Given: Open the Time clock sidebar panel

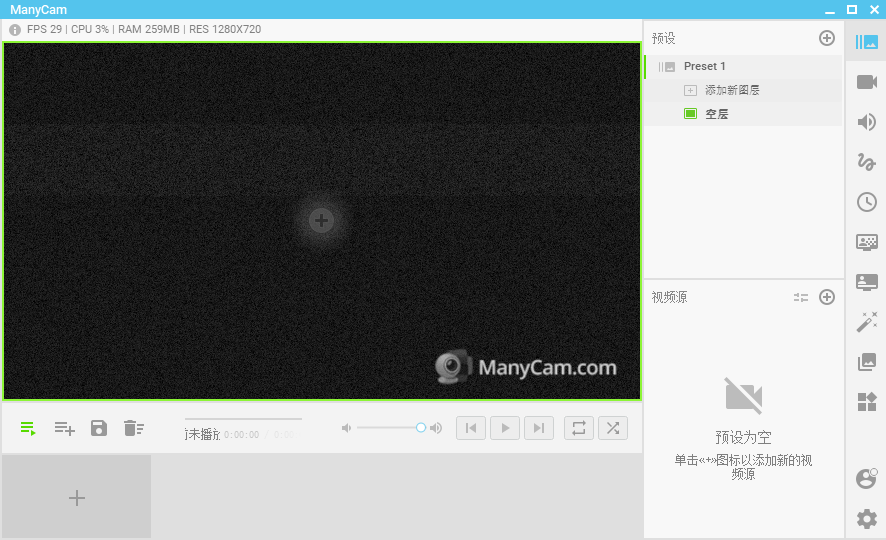Looking at the screenshot, I should (866, 202).
